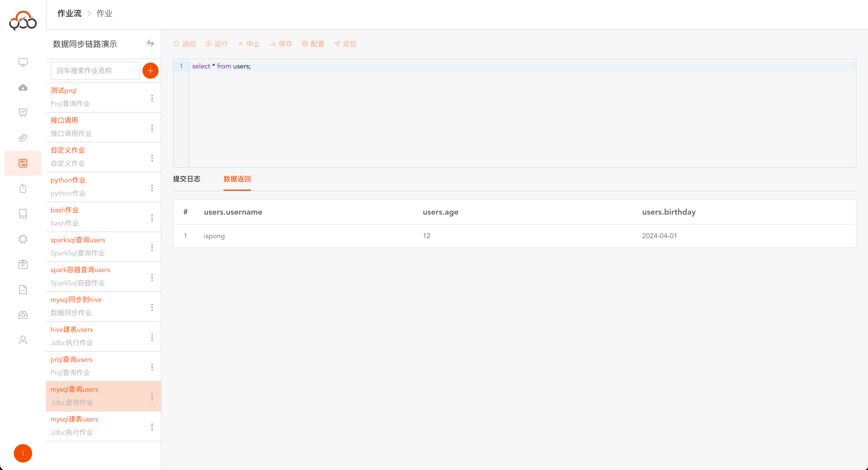Click the orange avatar circle at bottom-left

pos(23,453)
